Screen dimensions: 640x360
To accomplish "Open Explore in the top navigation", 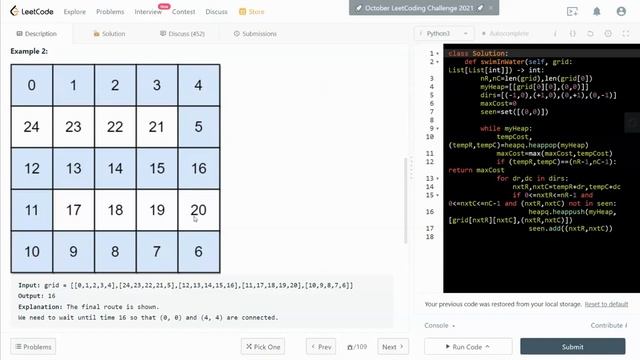I will pyautogui.click(x=75, y=12).
